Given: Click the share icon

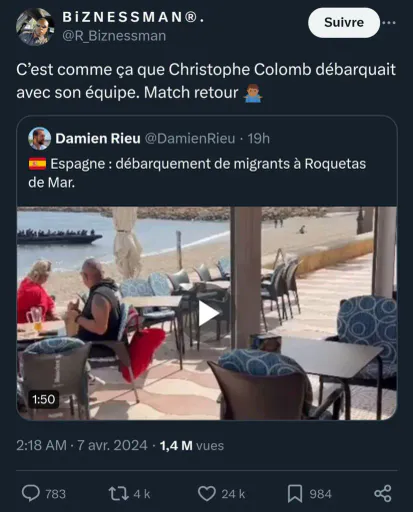Looking at the screenshot, I should click(383, 493).
